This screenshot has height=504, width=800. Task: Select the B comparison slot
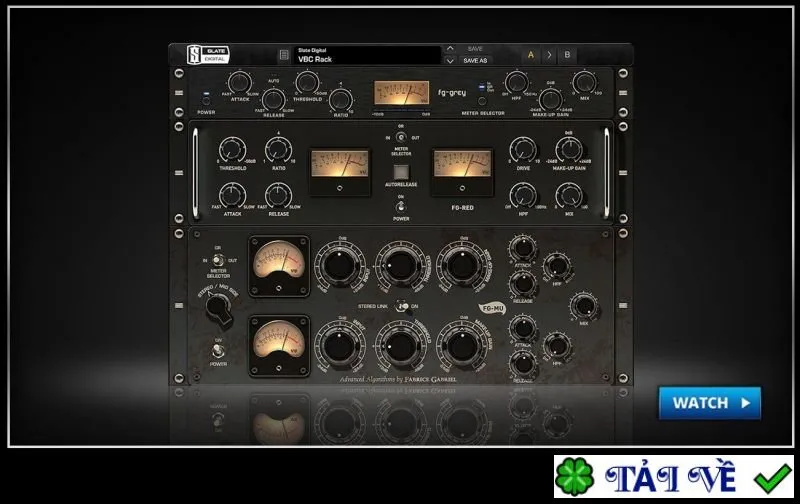pos(567,55)
